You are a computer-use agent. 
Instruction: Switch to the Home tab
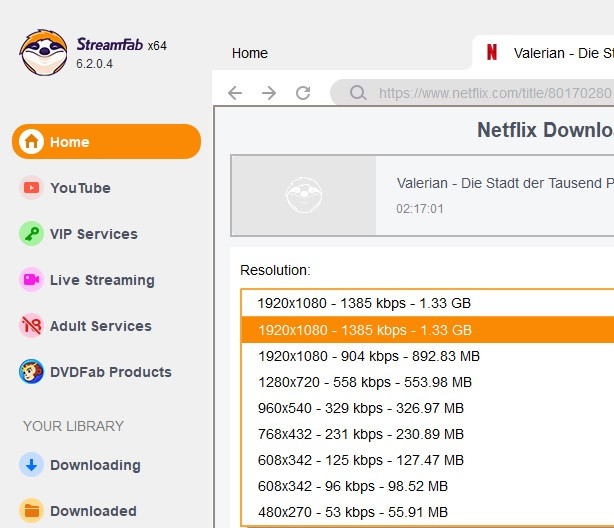[x=250, y=53]
